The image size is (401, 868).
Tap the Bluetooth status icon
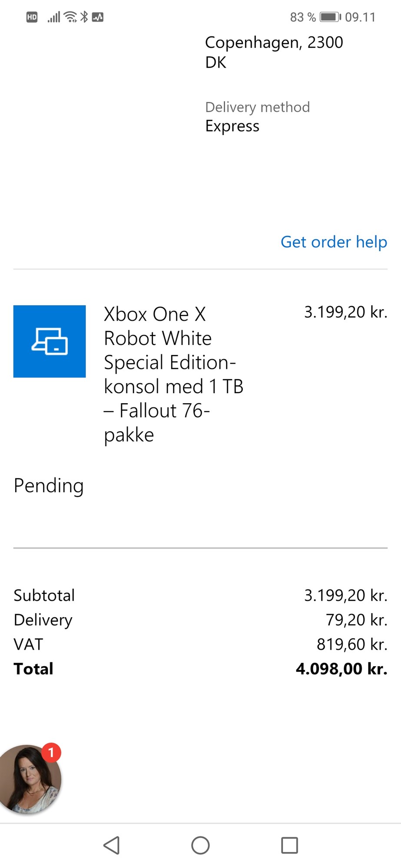point(84,17)
